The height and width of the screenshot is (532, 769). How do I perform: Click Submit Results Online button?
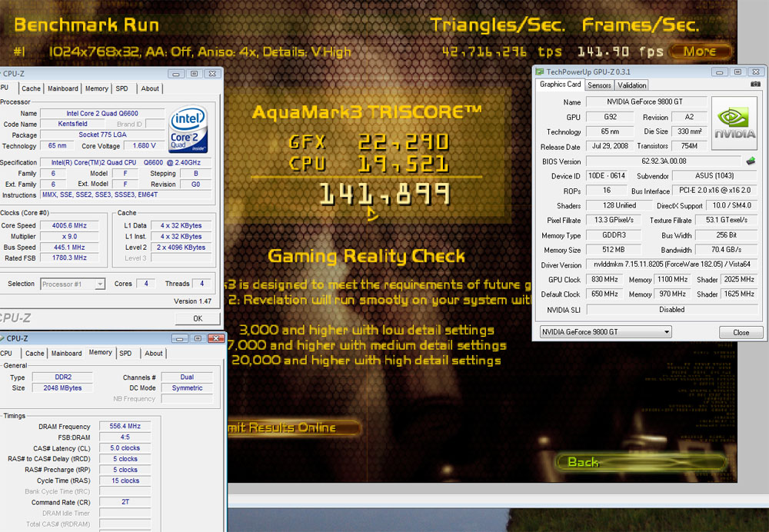295,427
